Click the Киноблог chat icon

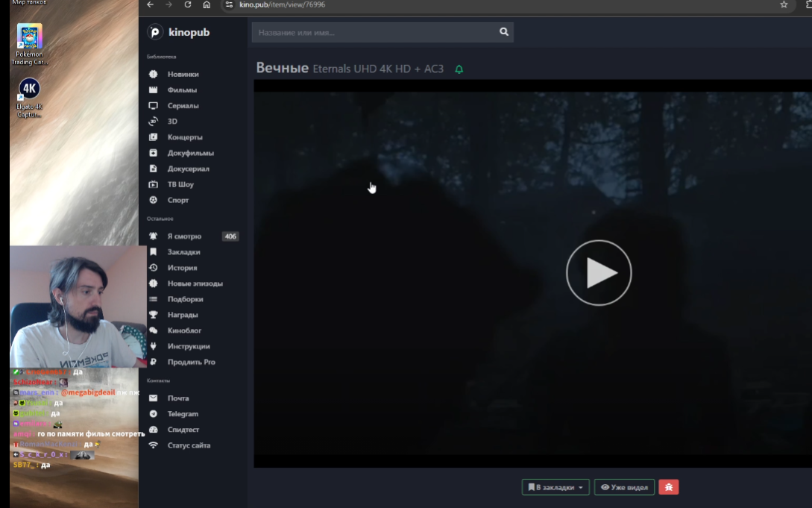[x=154, y=330]
